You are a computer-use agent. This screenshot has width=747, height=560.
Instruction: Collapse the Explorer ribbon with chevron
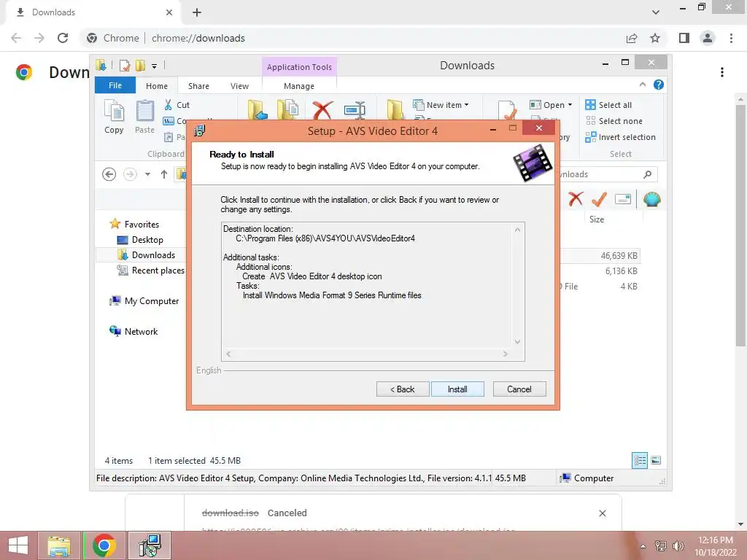coord(642,85)
